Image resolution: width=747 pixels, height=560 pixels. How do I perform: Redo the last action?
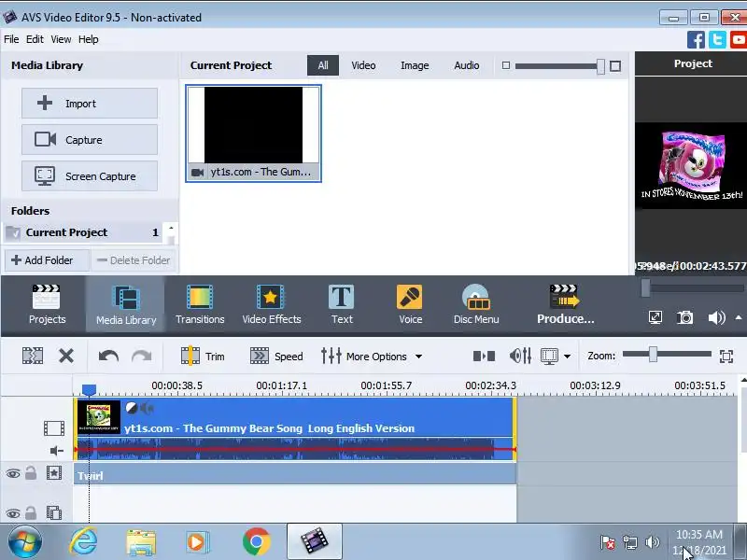pos(142,356)
